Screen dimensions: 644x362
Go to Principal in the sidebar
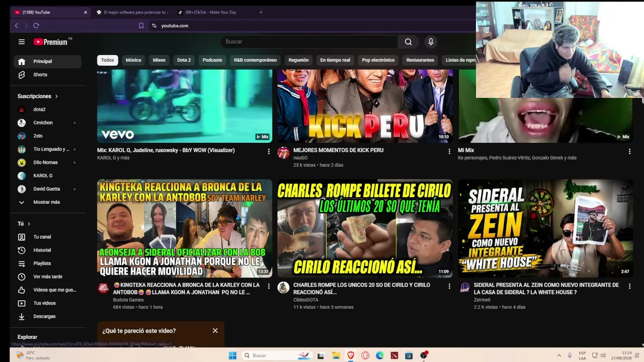pos(47,61)
